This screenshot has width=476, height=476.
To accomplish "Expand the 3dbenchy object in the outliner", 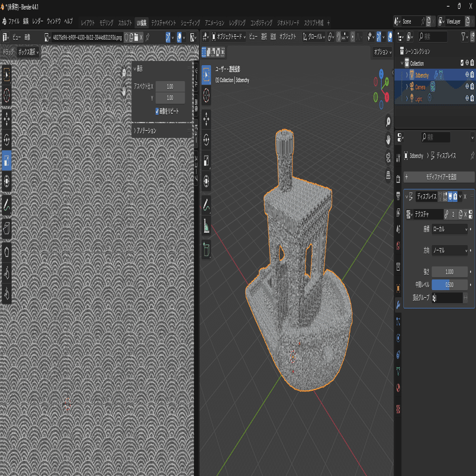I will click(x=407, y=75).
